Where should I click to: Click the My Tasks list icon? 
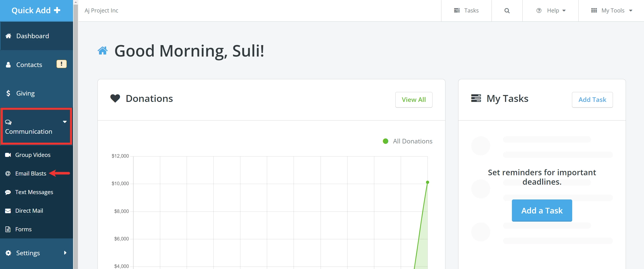(x=476, y=98)
